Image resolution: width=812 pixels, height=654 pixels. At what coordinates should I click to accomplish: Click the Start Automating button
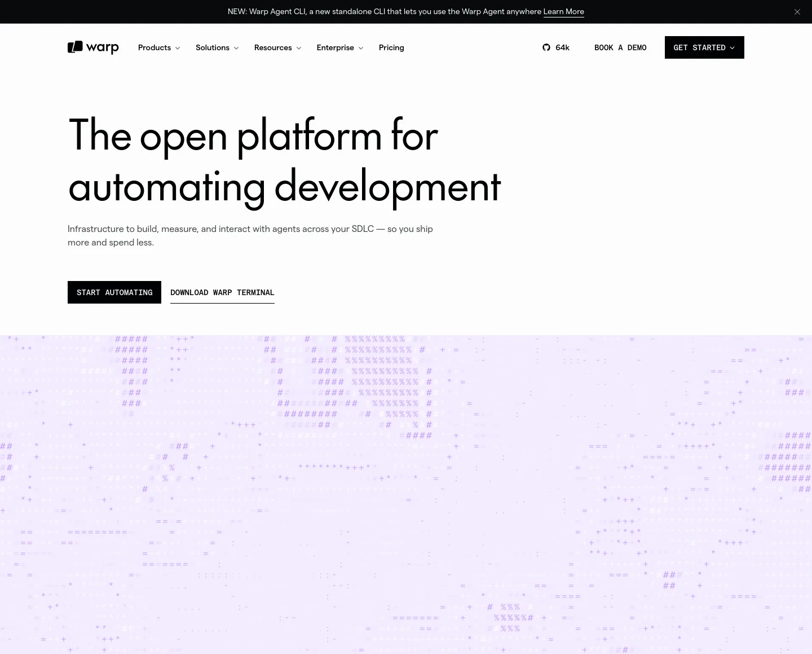[x=114, y=292]
